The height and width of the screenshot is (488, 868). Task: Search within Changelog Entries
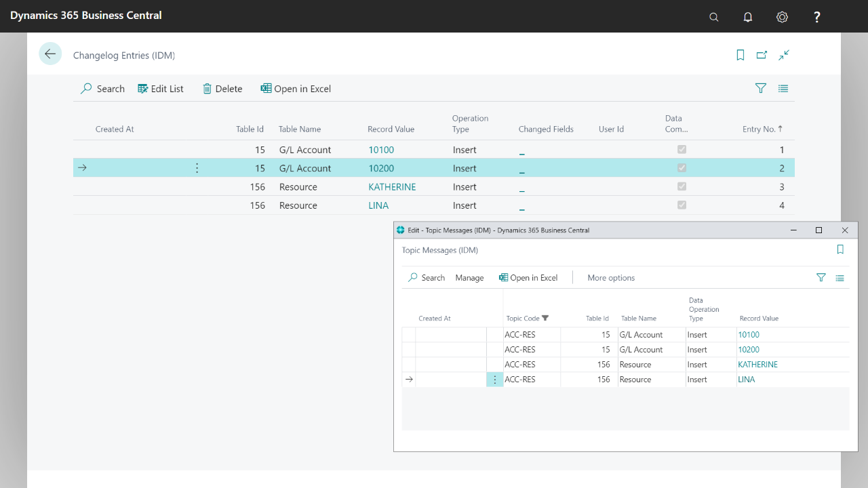[102, 89]
